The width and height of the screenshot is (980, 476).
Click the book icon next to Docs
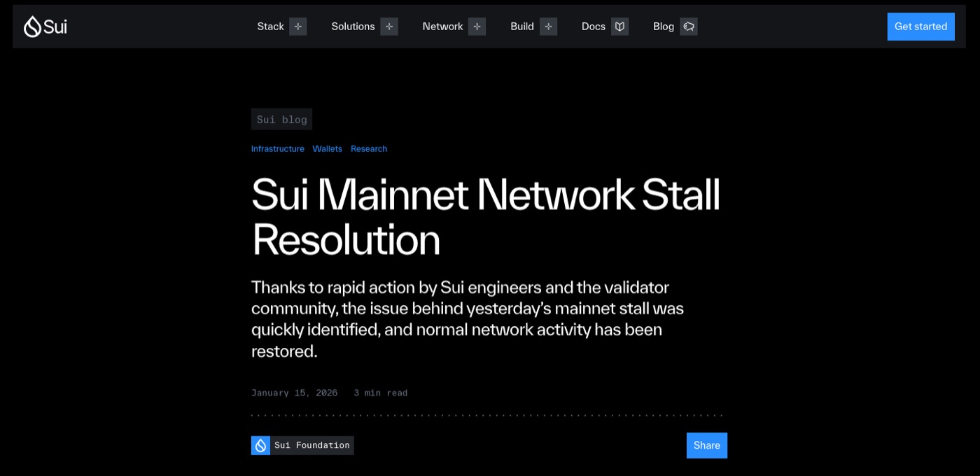click(x=619, y=27)
